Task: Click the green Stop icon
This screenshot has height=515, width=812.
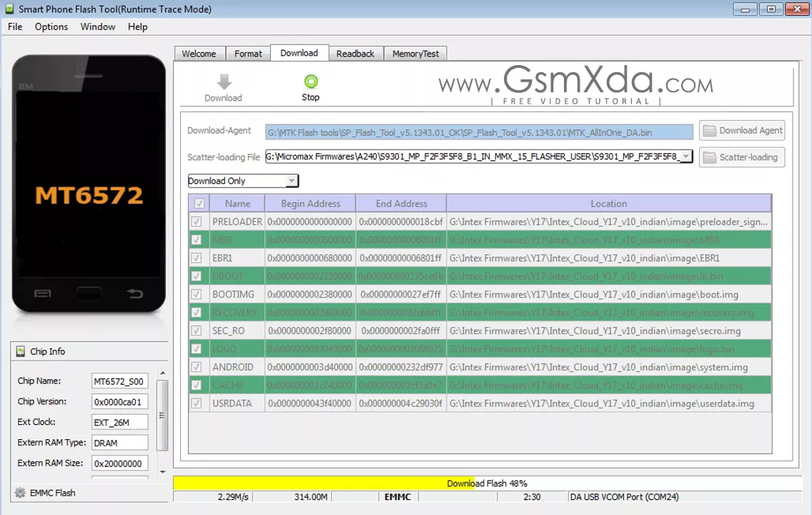Action: [311, 82]
